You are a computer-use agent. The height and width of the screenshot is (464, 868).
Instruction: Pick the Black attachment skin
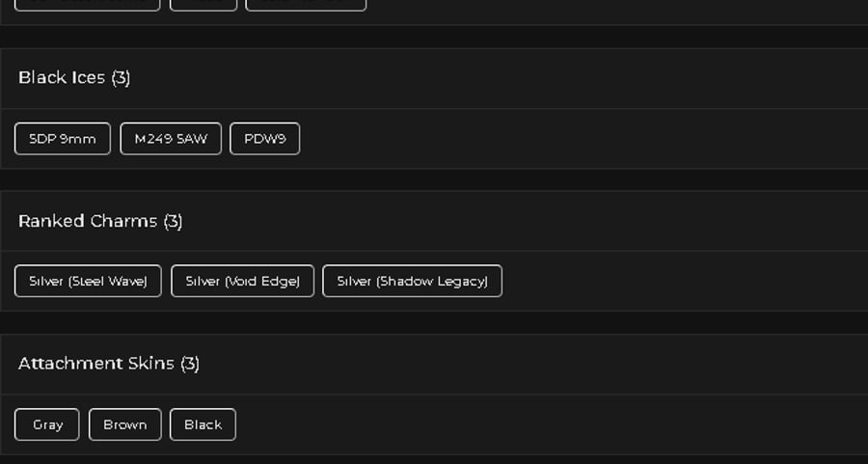(203, 424)
